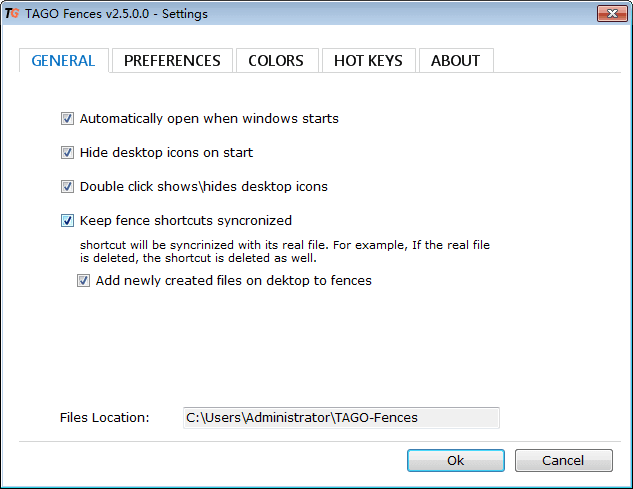Click the 'Files Location:' label

pyautogui.click(x=104, y=418)
